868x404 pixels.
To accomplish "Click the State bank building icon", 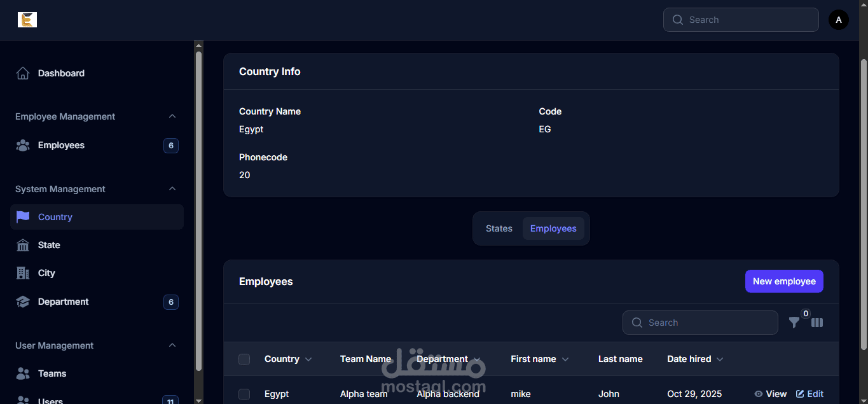I will tap(23, 245).
